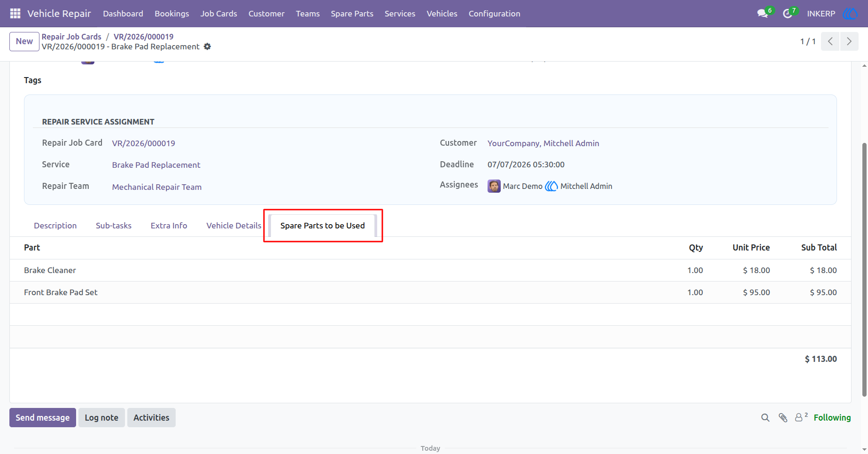
Task: Open the Brake Pad Replacement service link
Action: (156, 165)
